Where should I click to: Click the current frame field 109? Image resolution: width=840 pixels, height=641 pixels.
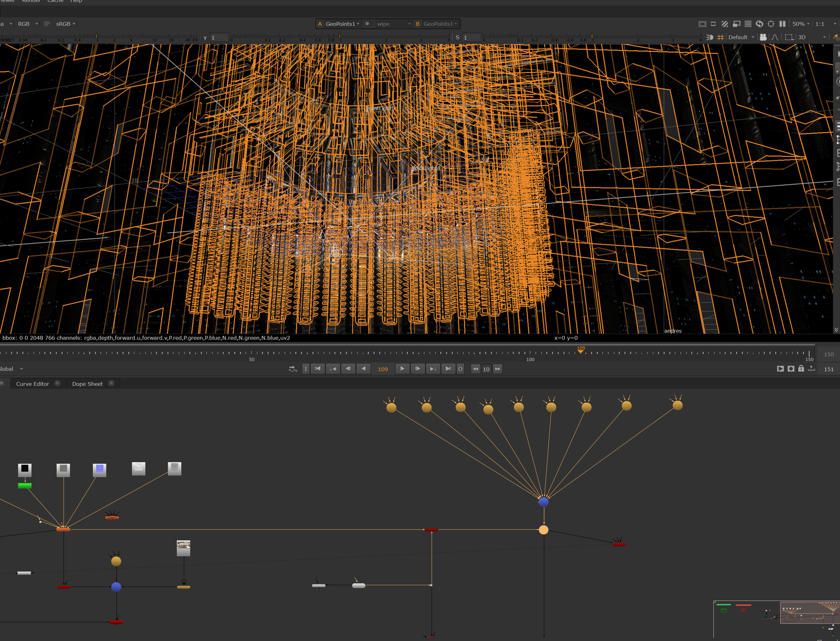[383, 369]
